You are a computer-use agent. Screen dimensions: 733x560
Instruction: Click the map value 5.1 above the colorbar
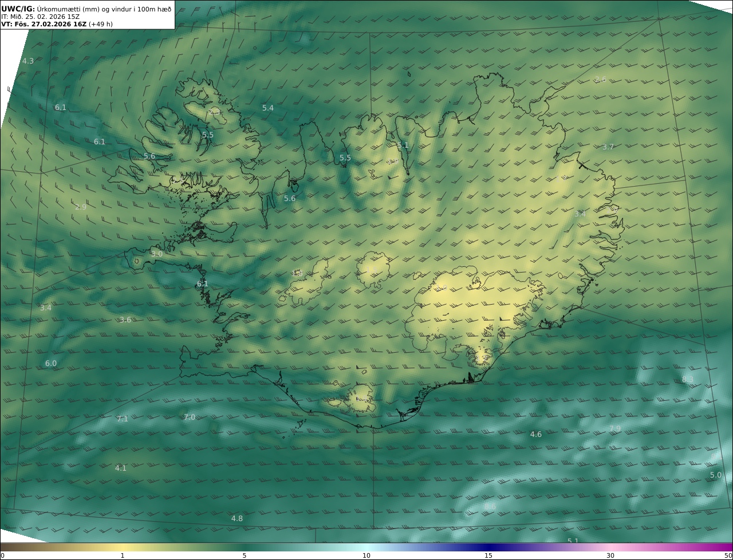tap(573, 541)
